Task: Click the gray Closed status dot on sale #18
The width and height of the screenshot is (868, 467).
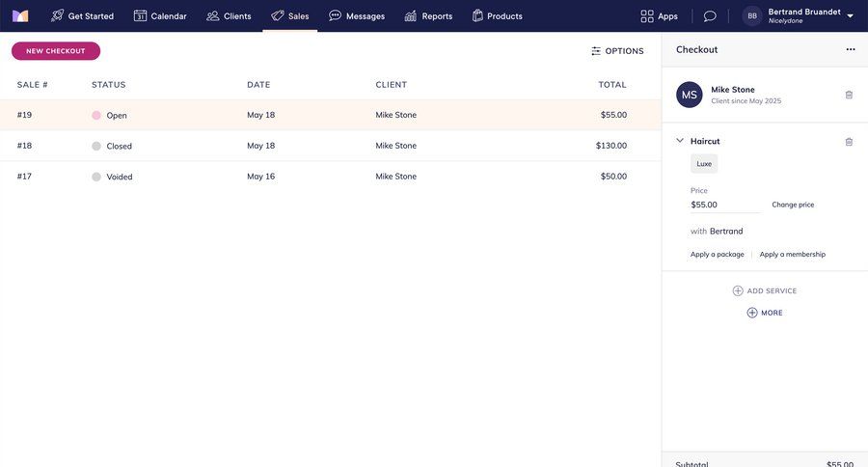Action: coord(96,147)
